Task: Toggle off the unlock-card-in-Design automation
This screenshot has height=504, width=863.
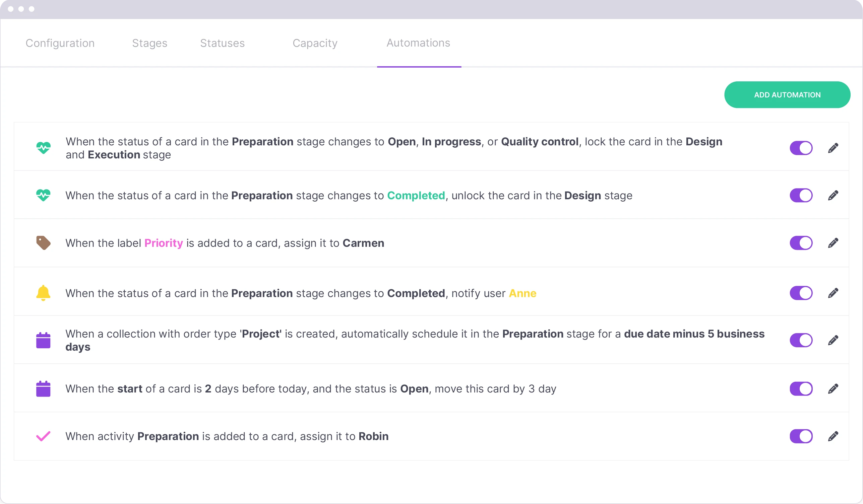Action: coord(801,195)
